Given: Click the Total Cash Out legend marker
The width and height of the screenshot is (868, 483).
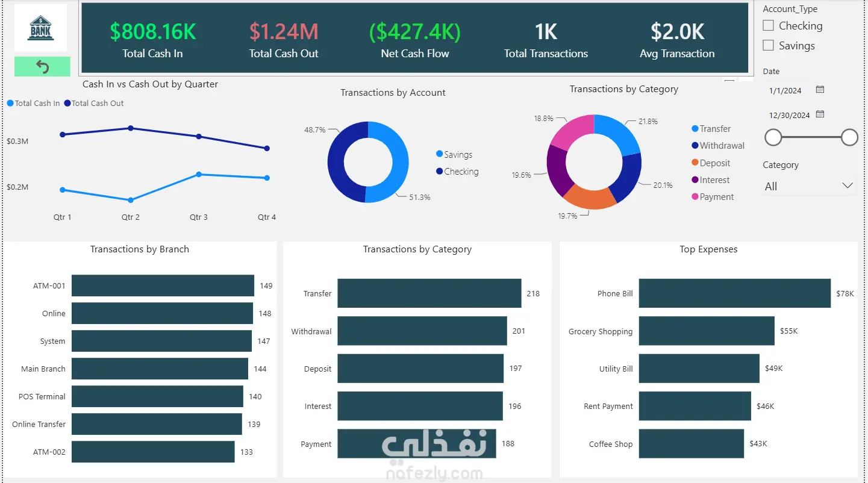Looking at the screenshot, I should click(x=67, y=104).
